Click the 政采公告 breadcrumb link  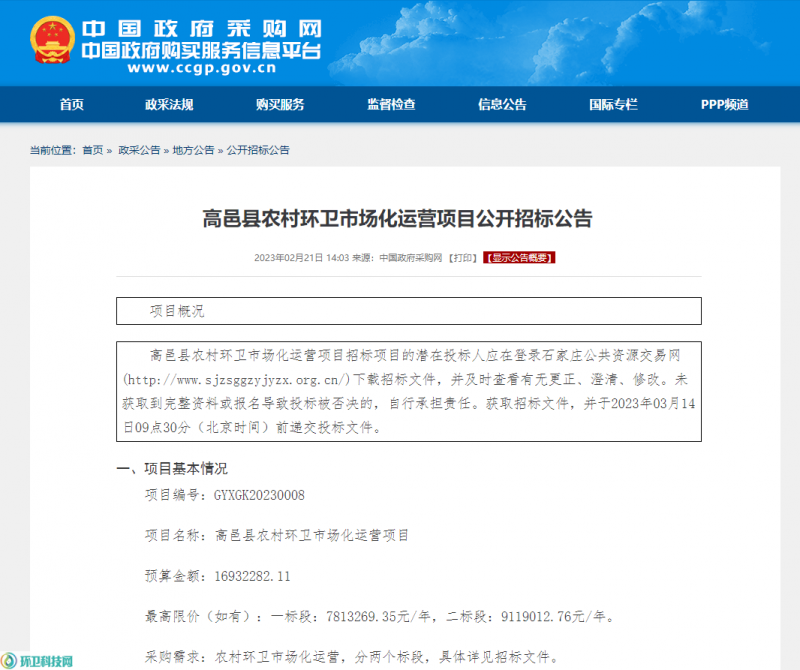[x=139, y=150]
